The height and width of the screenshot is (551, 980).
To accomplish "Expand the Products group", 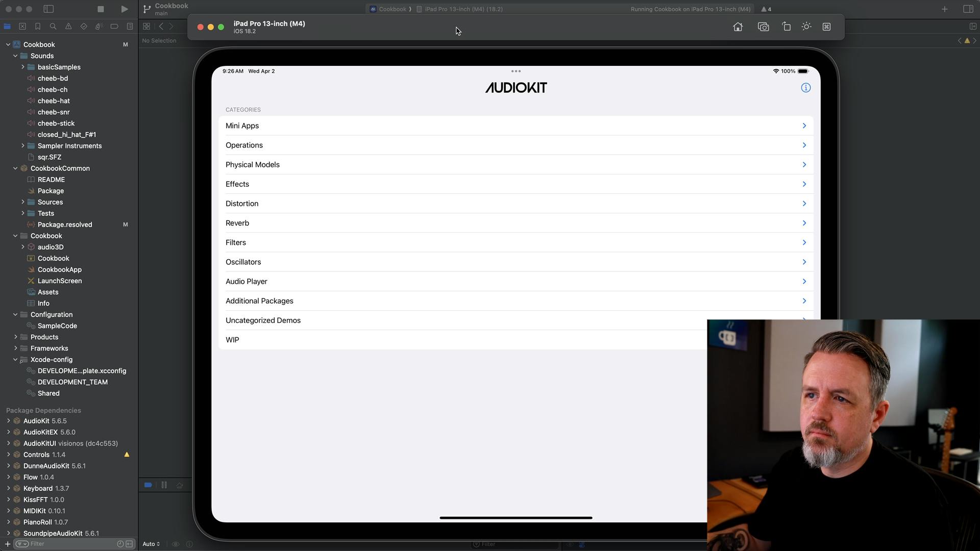I will (x=15, y=337).
